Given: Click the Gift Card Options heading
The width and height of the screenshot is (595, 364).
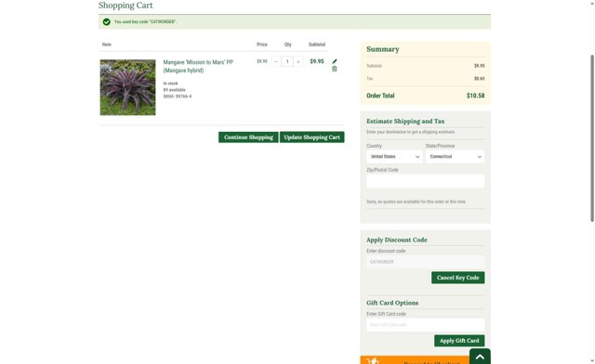Looking at the screenshot, I should click(392, 303).
